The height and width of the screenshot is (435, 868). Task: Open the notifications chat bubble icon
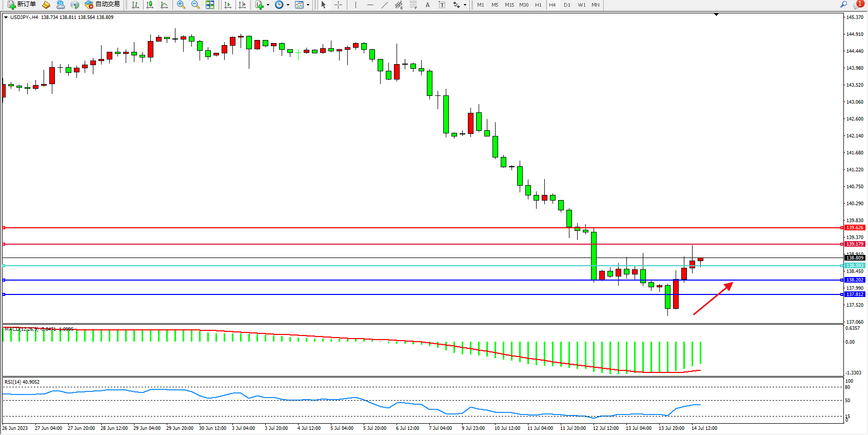point(857,5)
